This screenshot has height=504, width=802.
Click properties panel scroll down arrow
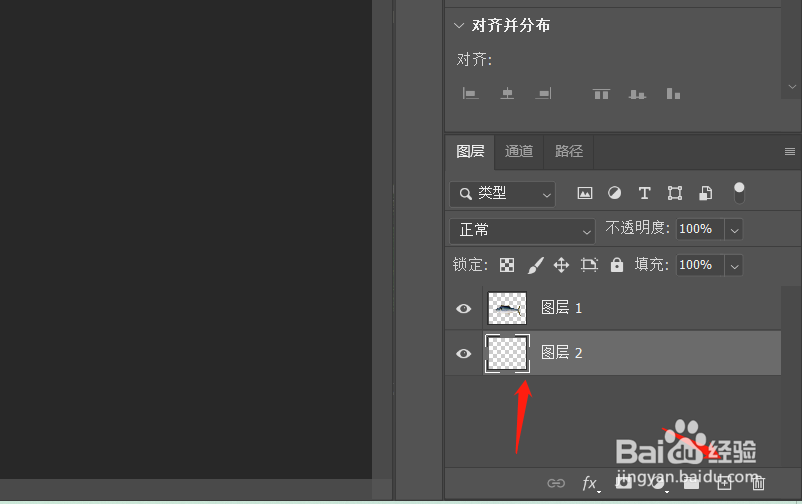tap(792, 87)
